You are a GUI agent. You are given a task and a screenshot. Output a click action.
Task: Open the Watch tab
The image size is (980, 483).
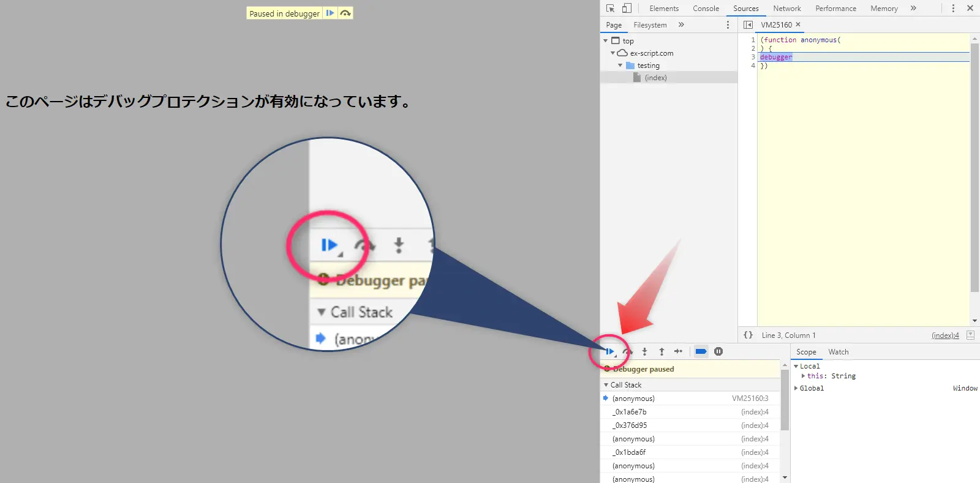tap(838, 352)
